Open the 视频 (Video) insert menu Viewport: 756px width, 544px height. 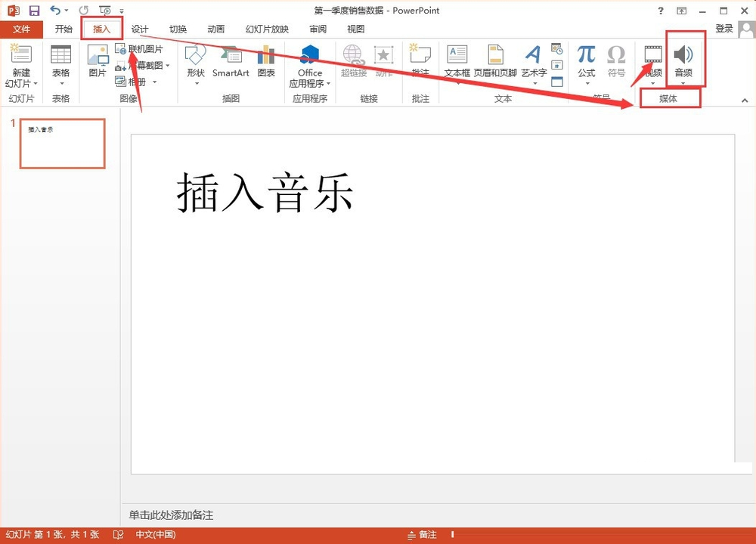pos(653,65)
